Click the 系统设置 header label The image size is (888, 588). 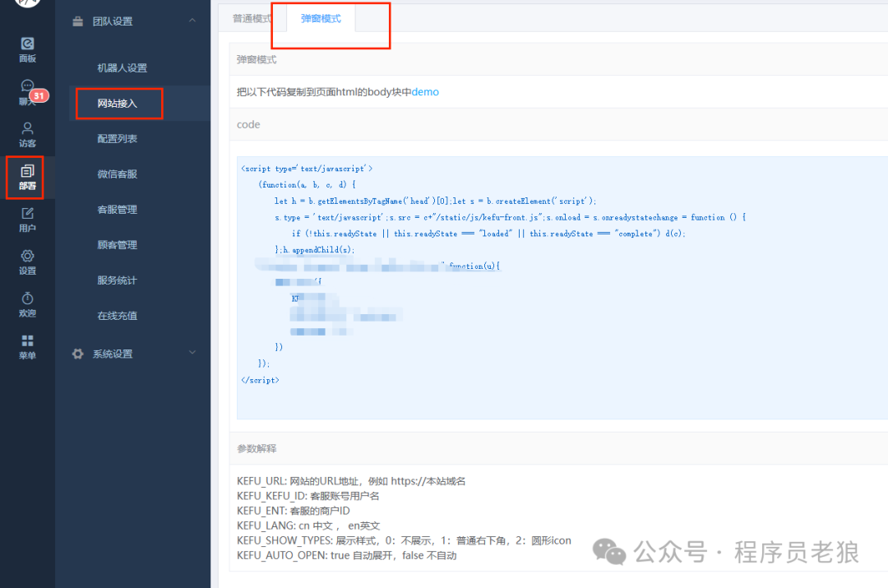113,354
